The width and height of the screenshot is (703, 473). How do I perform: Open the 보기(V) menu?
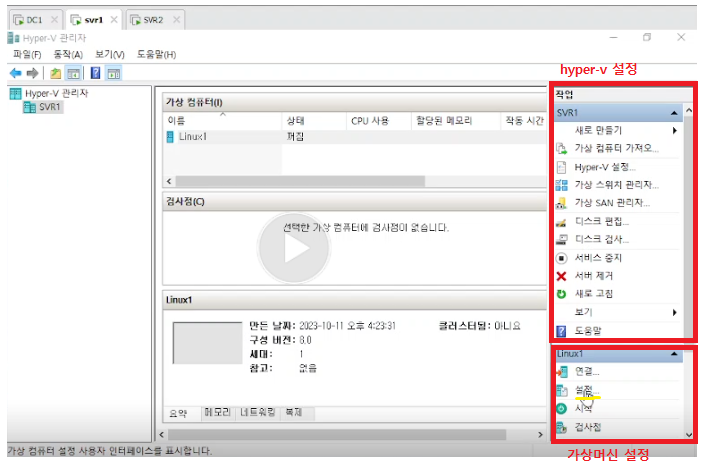[x=109, y=55]
